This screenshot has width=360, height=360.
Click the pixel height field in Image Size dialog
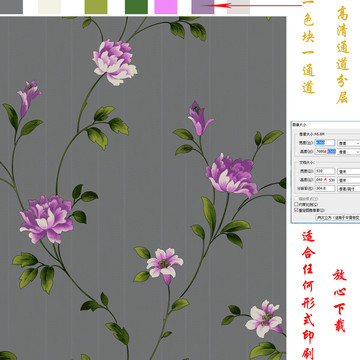pos(325,151)
